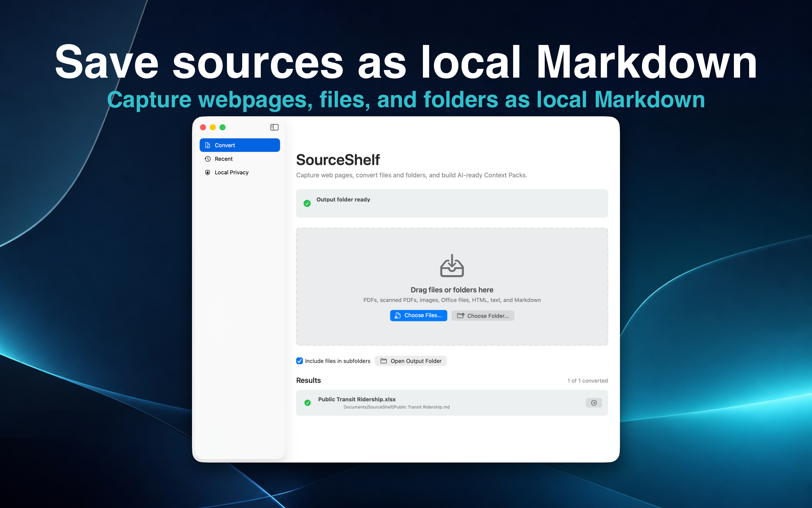Open the Recent sidebar section
812x508 pixels.
(x=240, y=159)
